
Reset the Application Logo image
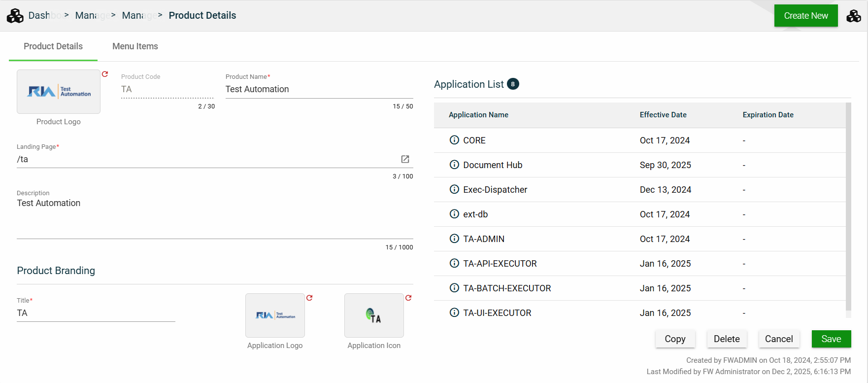[x=309, y=298]
